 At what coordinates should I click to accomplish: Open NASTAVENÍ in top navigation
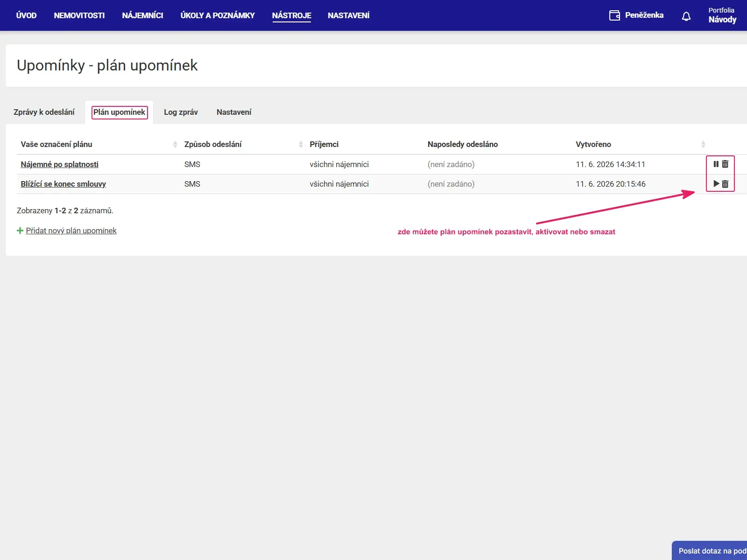click(x=349, y=15)
